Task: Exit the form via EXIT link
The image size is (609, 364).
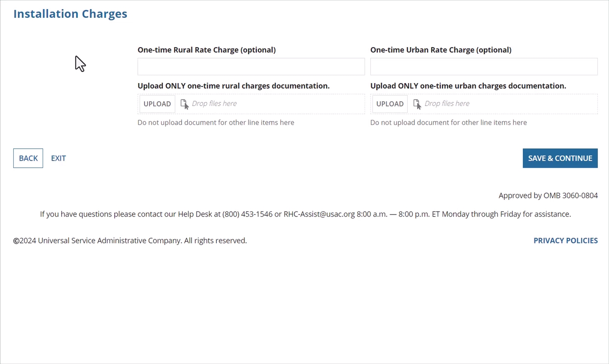Action: click(x=58, y=158)
